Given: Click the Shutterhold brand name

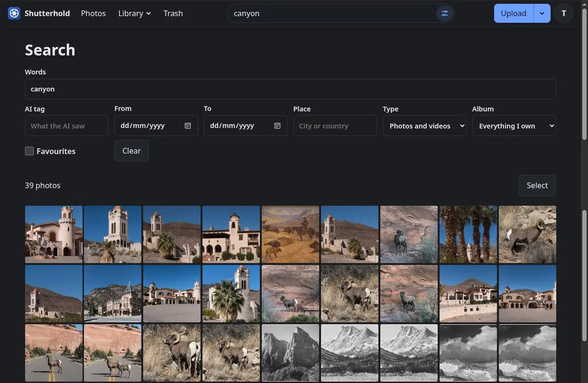Looking at the screenshot, I should point(47,13).
